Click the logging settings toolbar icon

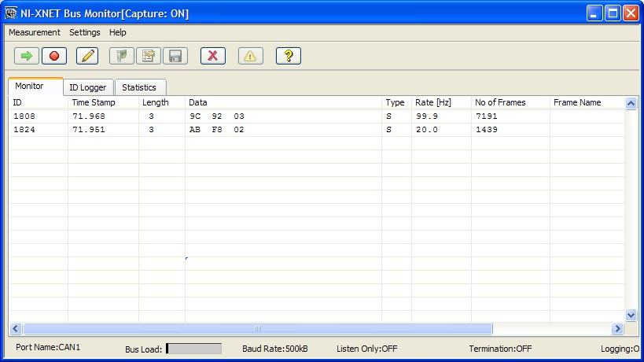149,56
